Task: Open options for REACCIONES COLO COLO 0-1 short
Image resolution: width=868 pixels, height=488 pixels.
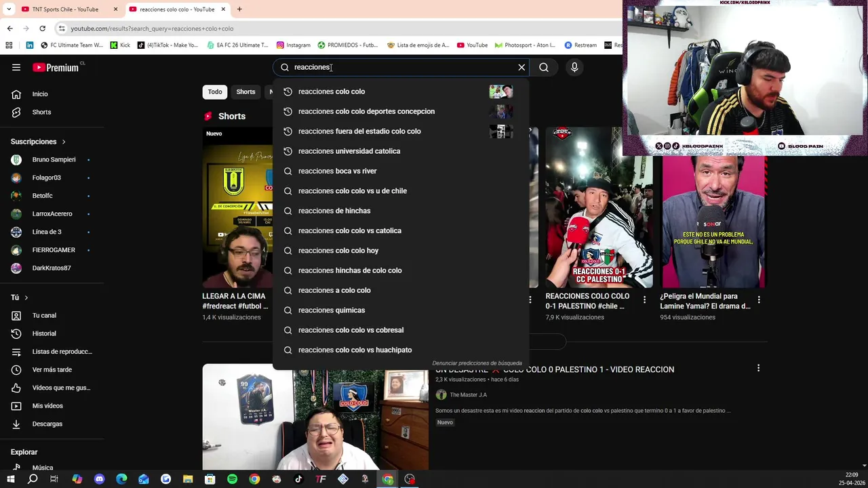Action: 644,300
